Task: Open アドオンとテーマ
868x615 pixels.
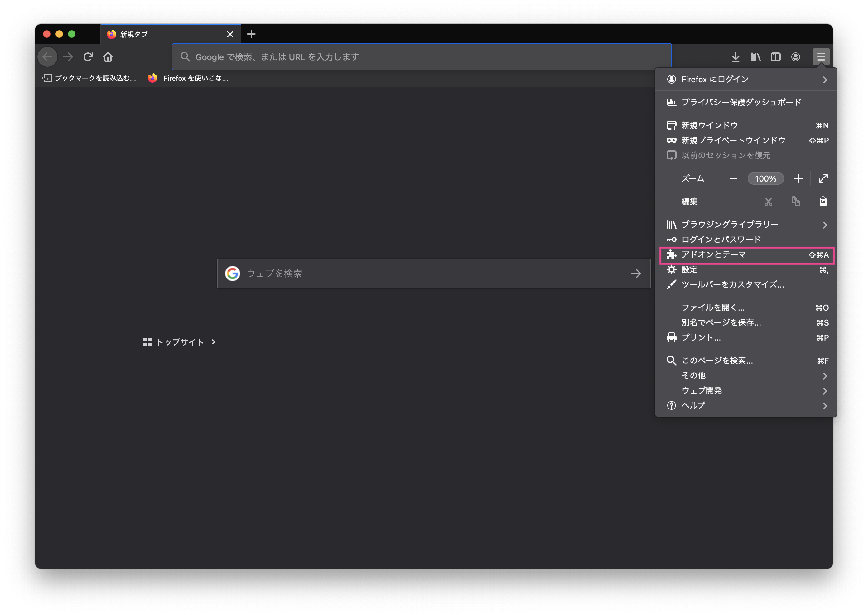Action: (x=746, y=254)
